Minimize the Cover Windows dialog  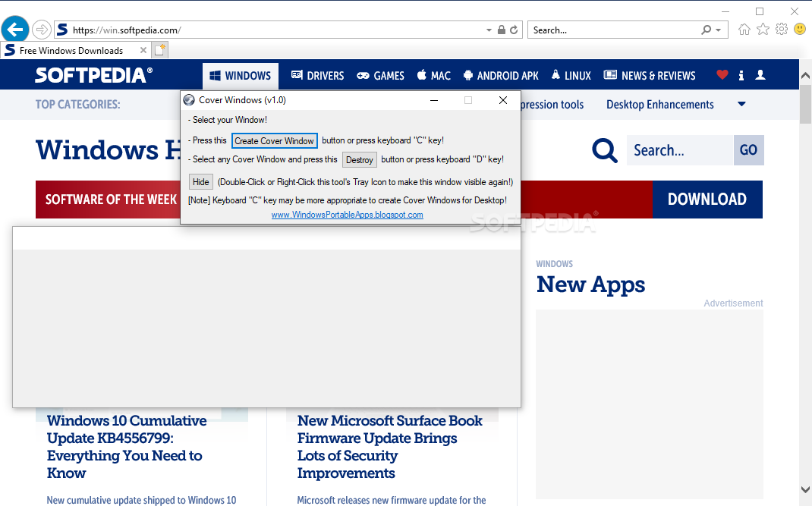coord(434,100)
